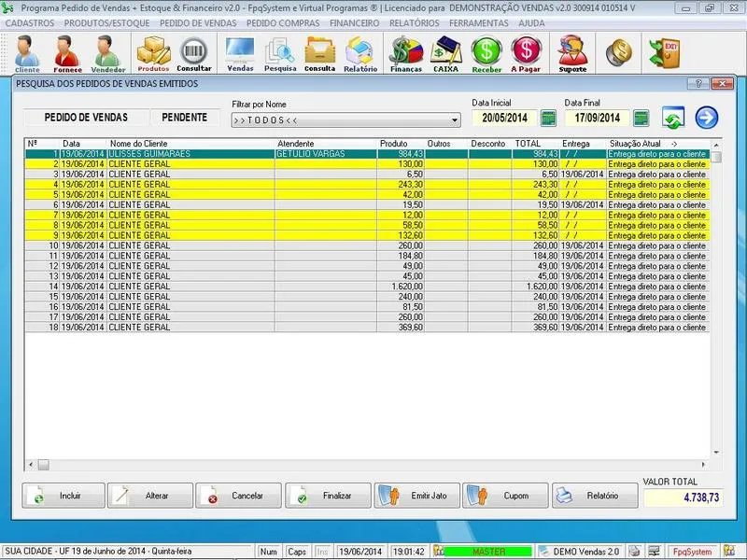Screen dimensions: 747x560
Task: Open the Data Inicial calendar picker
Action: (548, 119)
